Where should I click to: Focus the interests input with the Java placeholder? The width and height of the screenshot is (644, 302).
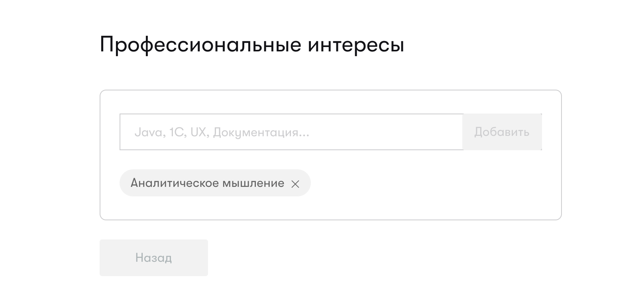click(x=291, y=132)
